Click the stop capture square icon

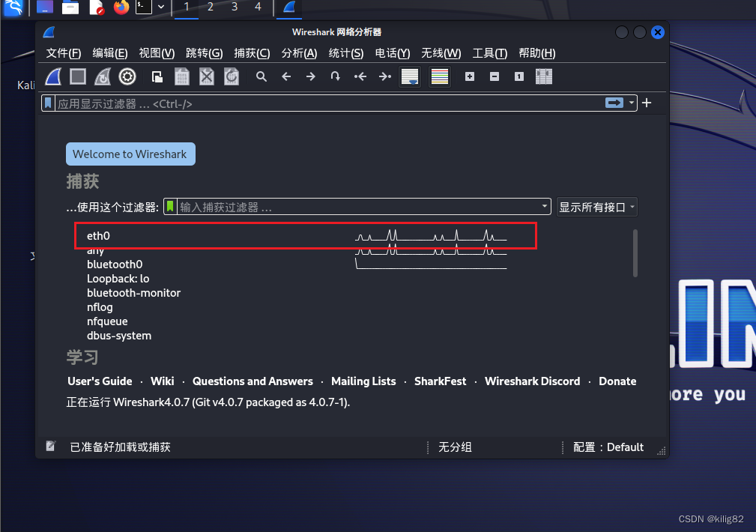(78, 76)
